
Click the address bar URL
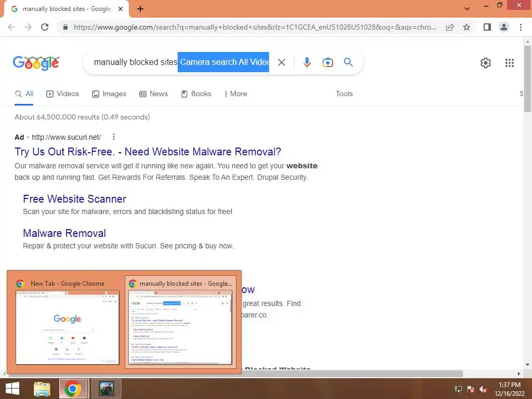[255, 27]
